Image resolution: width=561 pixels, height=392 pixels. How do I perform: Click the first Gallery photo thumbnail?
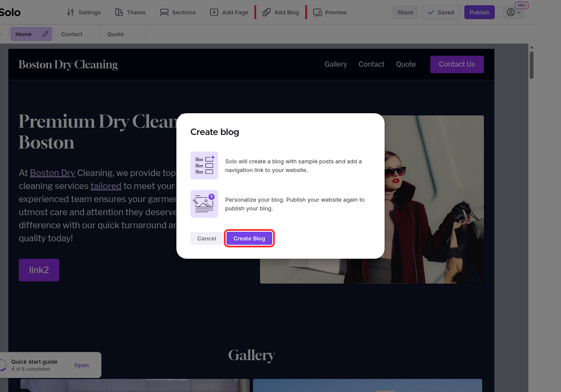(135, 385)
